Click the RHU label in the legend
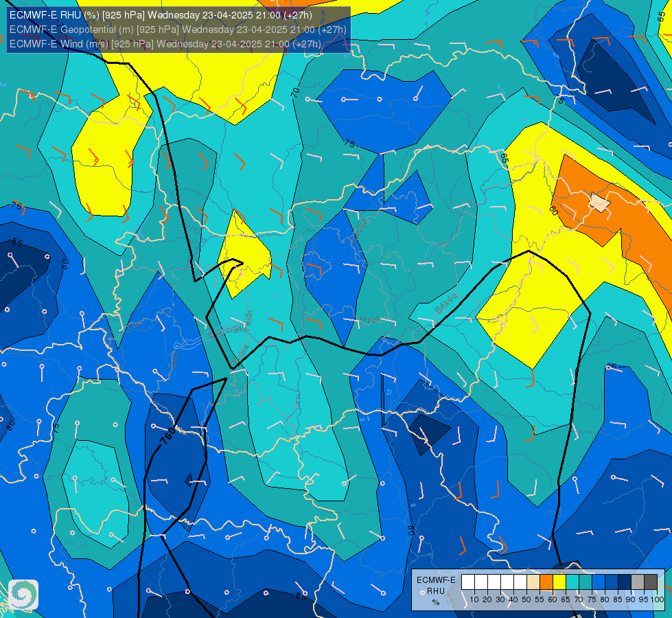This screenshot has height=618, width=672. (436, 591)
